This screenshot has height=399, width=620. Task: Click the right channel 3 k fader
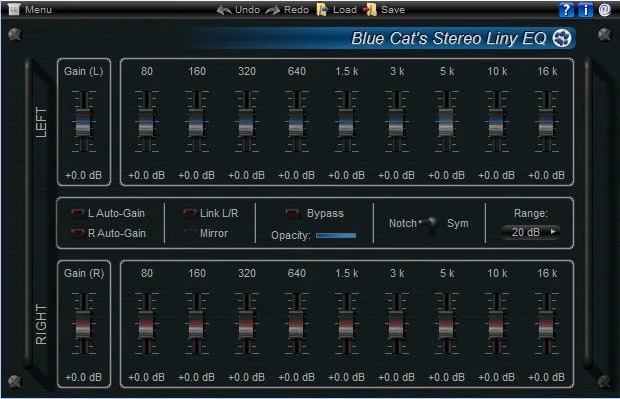point(396,324)
